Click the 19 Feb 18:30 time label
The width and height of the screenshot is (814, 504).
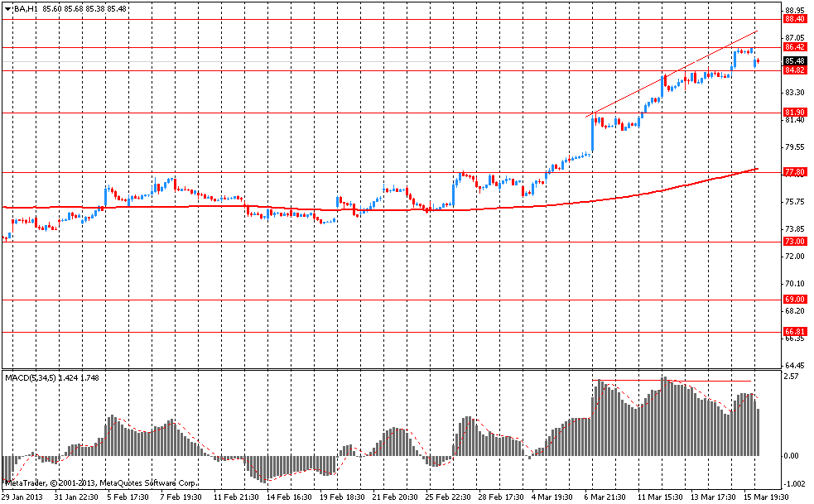pos(343,497)
